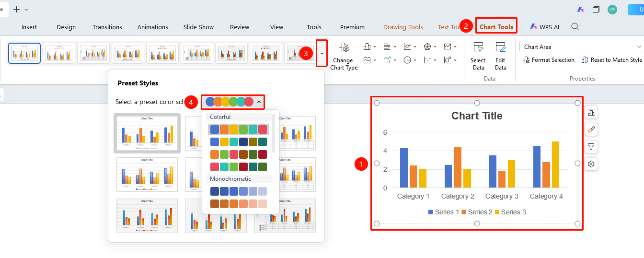Click the WPS AI button

(x=545, y=27)
